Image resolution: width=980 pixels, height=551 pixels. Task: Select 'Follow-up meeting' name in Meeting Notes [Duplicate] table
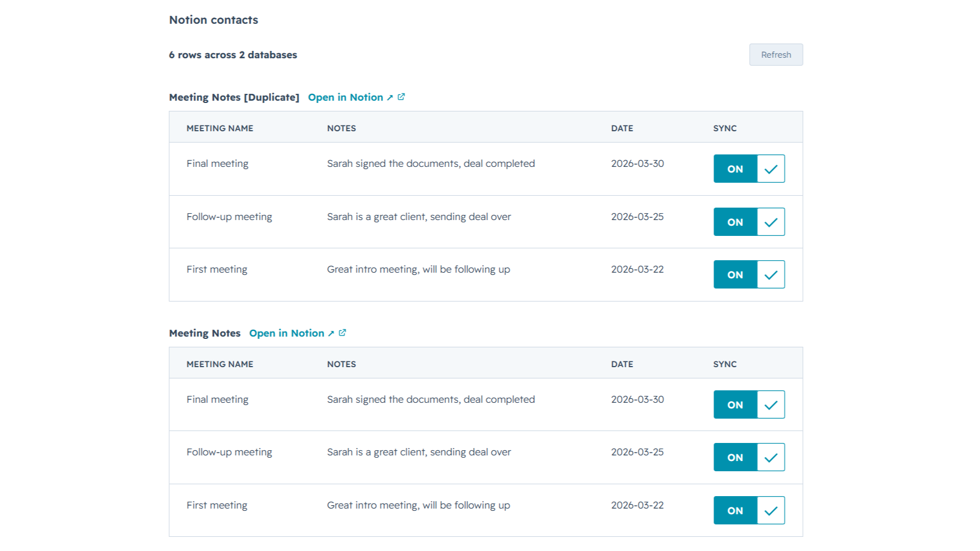point(229,217)
